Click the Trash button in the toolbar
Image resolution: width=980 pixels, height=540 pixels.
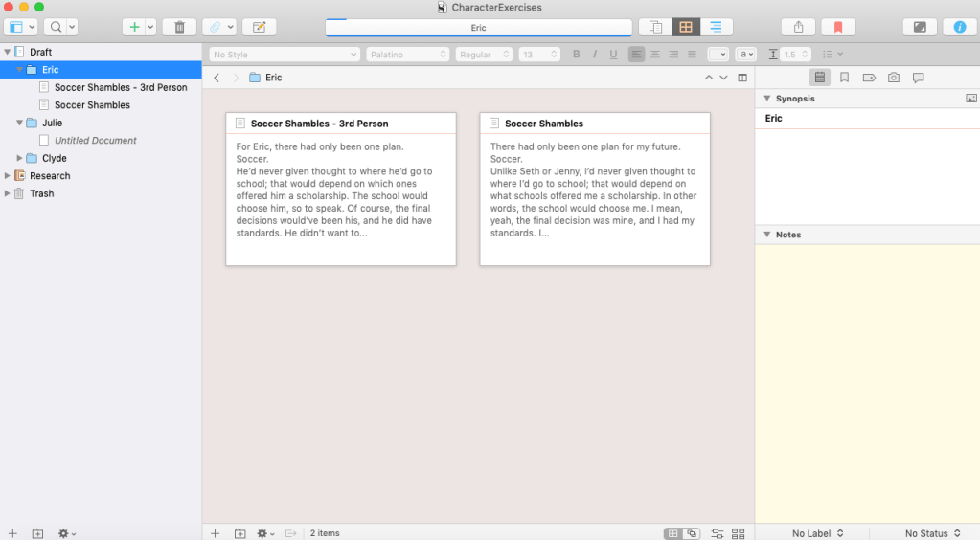coord(179,27)
